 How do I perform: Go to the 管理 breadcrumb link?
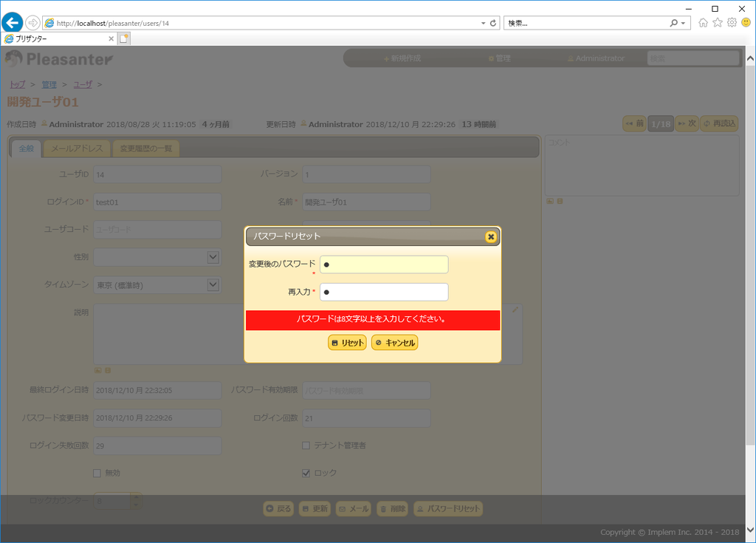(49, 84)
